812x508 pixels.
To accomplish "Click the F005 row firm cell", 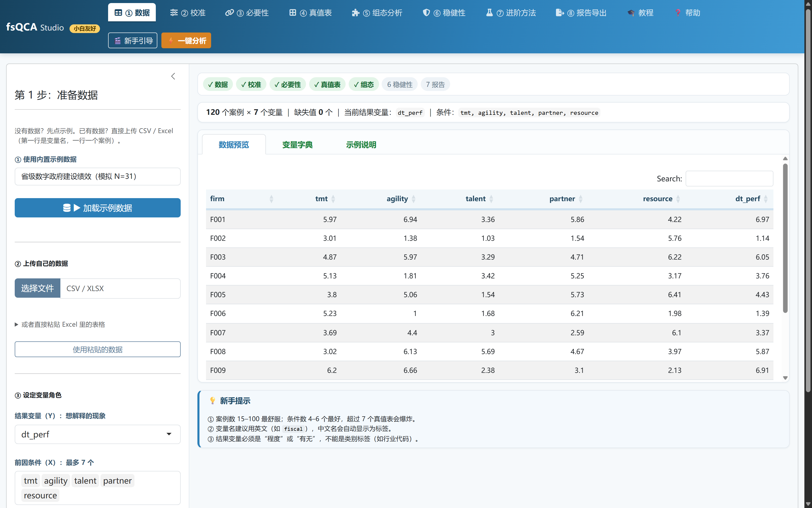I will coord(242,295).
